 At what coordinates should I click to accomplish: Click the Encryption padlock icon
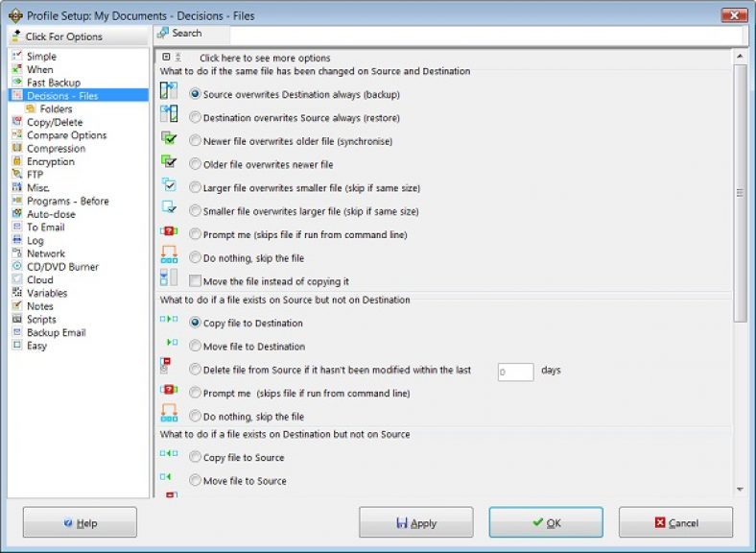(17, 160)
